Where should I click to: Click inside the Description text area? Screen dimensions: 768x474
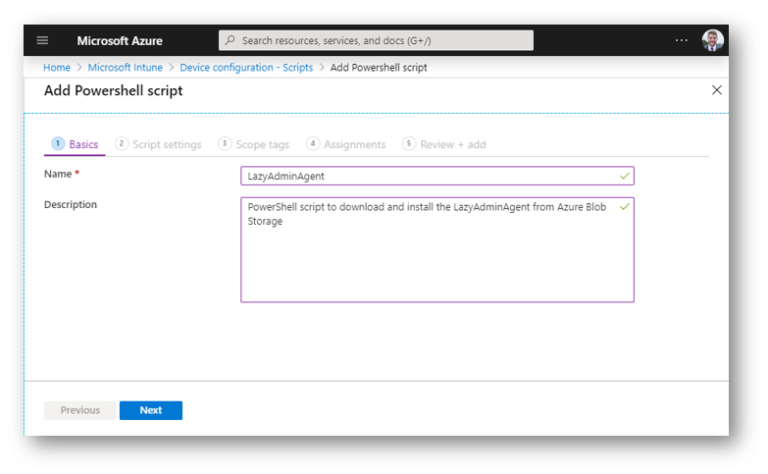point(437,250)
